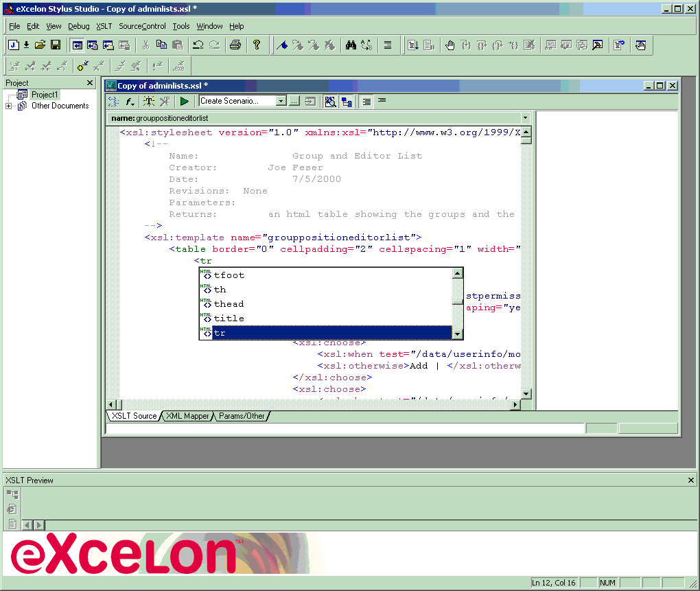
Task: Click the Copy icon in toolbar
Action: click(x=161, y=45)
